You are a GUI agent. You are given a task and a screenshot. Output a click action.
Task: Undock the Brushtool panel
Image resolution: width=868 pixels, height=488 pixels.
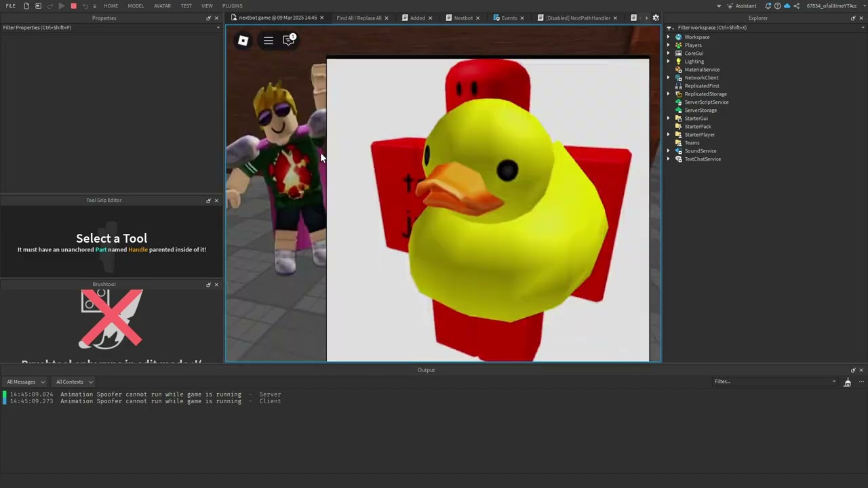208,285
